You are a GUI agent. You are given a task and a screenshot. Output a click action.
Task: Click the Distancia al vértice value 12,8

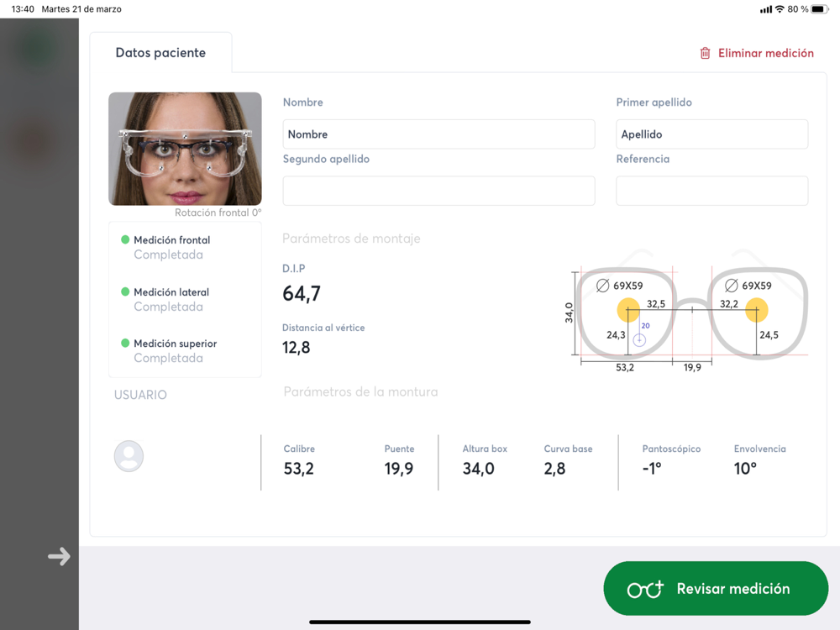point(297,348)
